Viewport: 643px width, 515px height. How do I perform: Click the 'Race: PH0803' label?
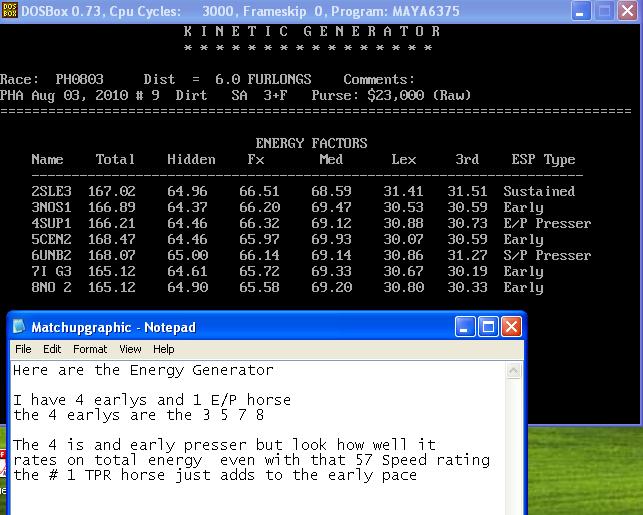[x=52, y=79]
